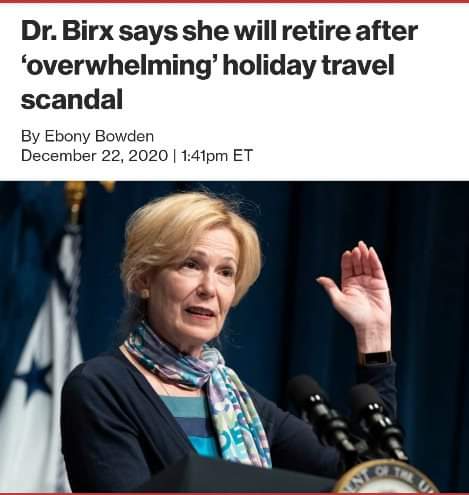The image size is (469, 495).
Task: Click the smartwatch on the raised wrist
Action: click(x=376, y=358)
